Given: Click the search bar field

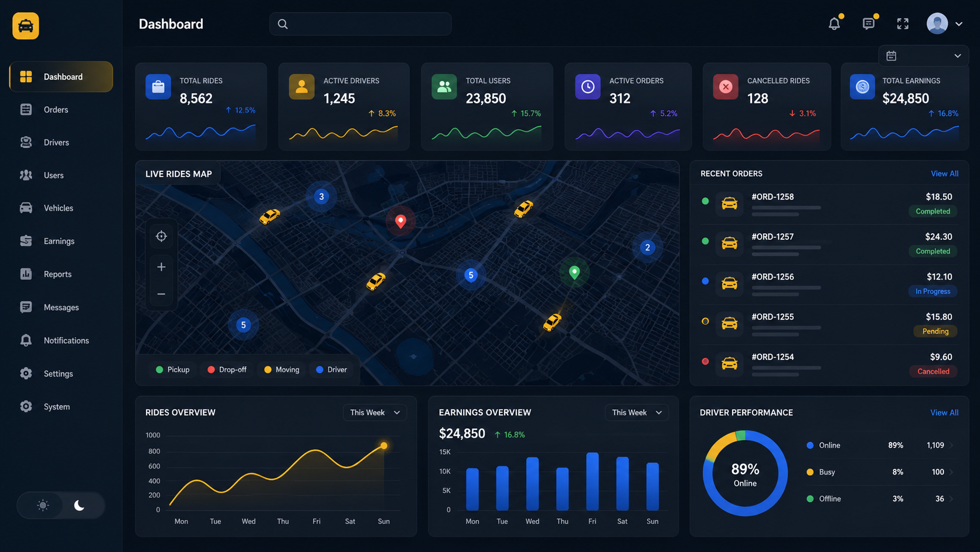Looking at the screenshot, I should point(360,24).
